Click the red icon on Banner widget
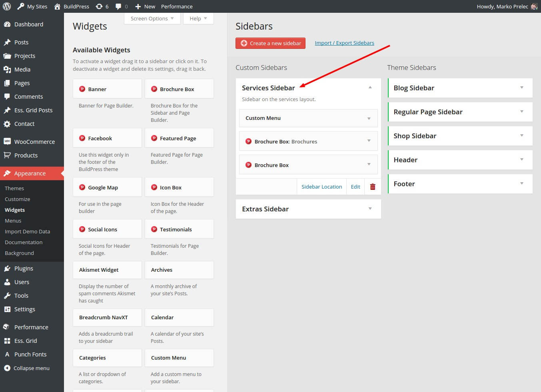 (x=82, y=89)
